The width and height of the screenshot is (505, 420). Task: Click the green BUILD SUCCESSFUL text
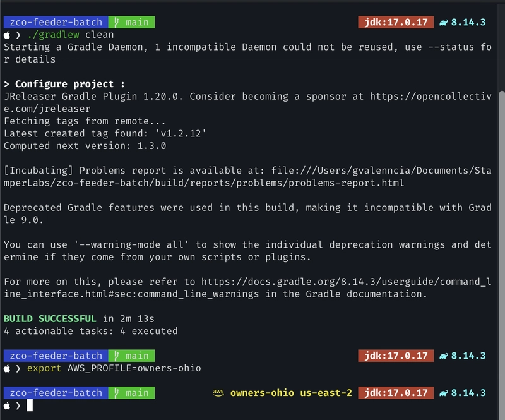coord(50,319)
